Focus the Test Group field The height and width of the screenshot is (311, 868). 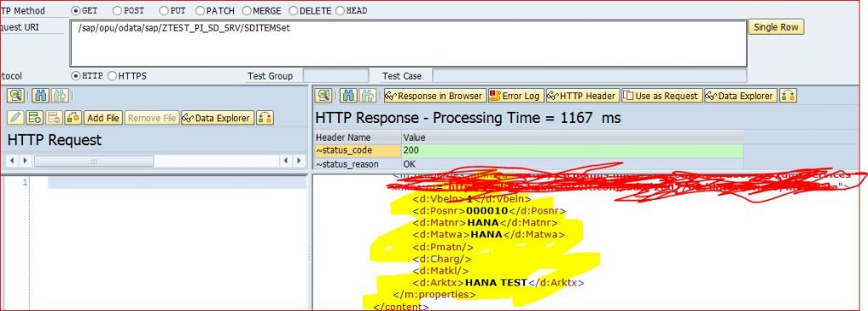pyautogui.click(x=336, y=75)
